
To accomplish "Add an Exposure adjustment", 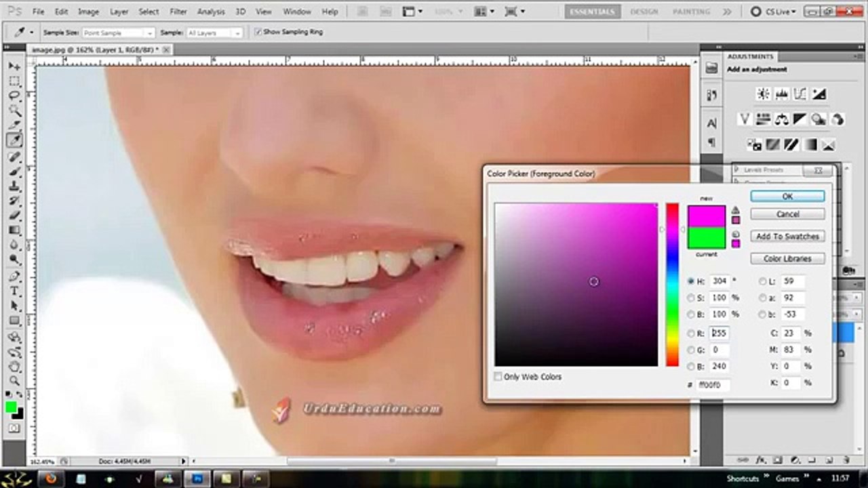I will click(819, 94).
